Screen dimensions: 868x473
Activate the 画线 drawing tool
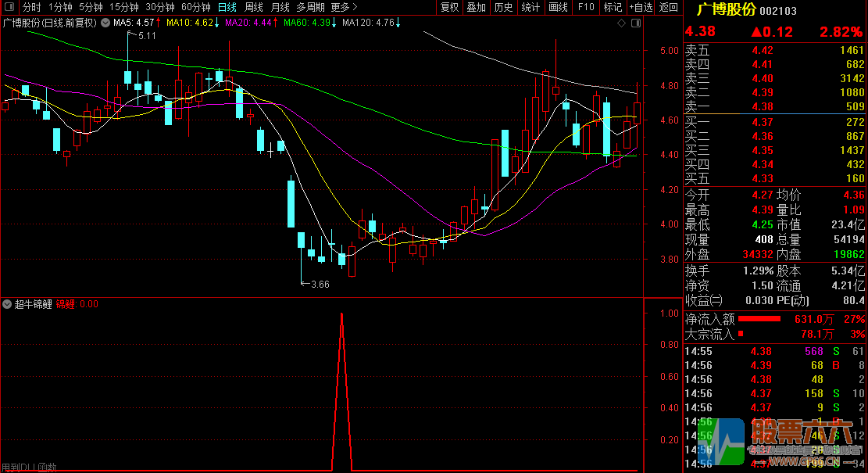[x=558, y=7]
